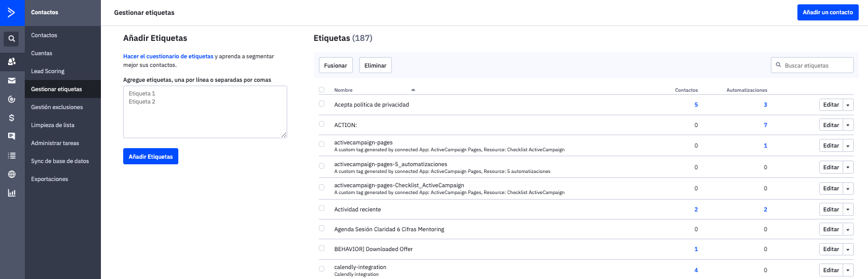Open the dropdown arrow for calendly-integration row
Viewport: 868px width, 279px height.
pos(848,270)
